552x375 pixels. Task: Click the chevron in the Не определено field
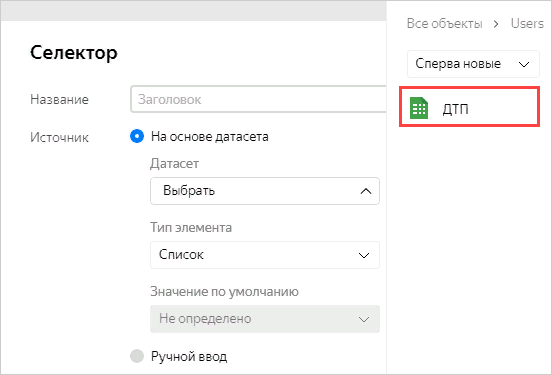pyautogui.click(x=364, y=319)
